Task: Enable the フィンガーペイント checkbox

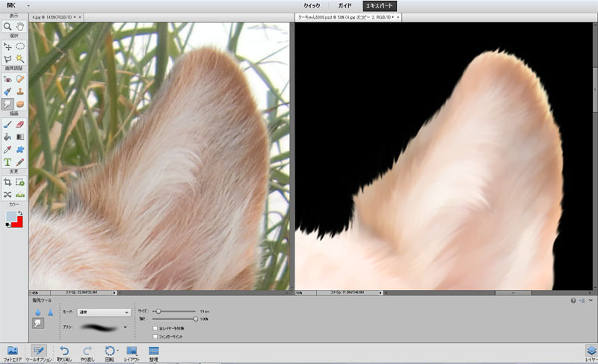Action: pos(155,336)
